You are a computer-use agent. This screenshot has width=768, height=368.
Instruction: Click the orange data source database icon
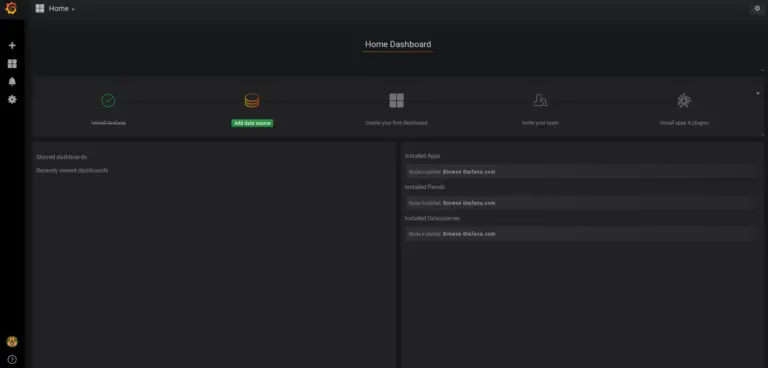tap(252, 100)
